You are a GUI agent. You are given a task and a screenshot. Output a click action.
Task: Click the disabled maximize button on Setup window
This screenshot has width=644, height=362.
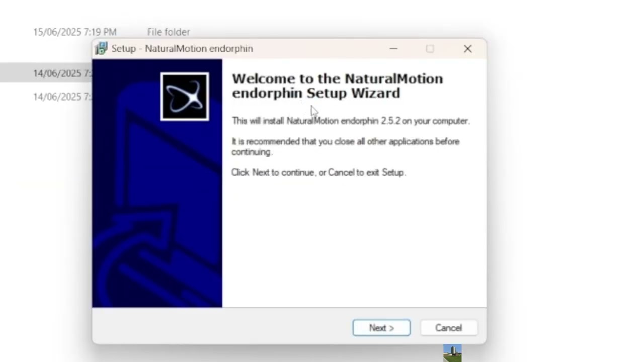tap(430, 49)
